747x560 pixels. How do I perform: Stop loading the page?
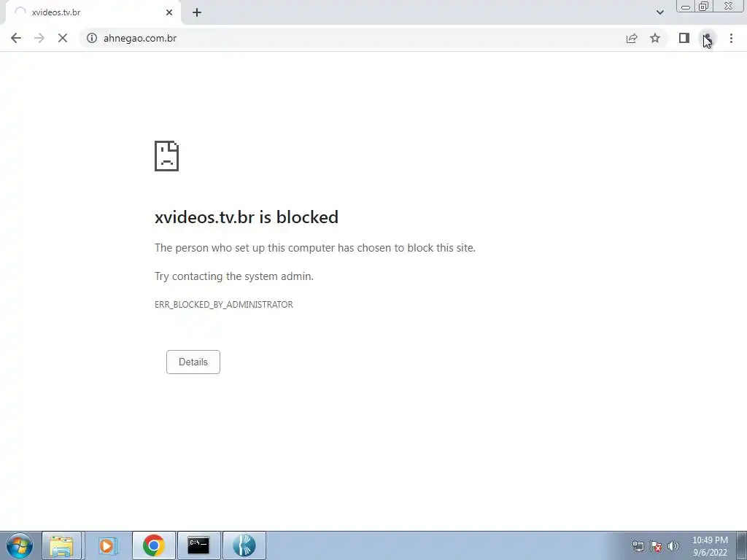(x=63, y=38)
